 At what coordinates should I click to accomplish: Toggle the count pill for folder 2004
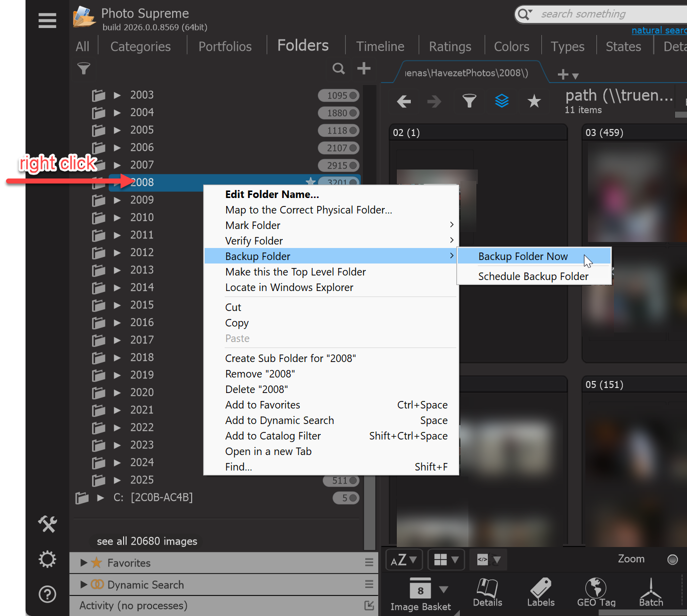point(339,113)
